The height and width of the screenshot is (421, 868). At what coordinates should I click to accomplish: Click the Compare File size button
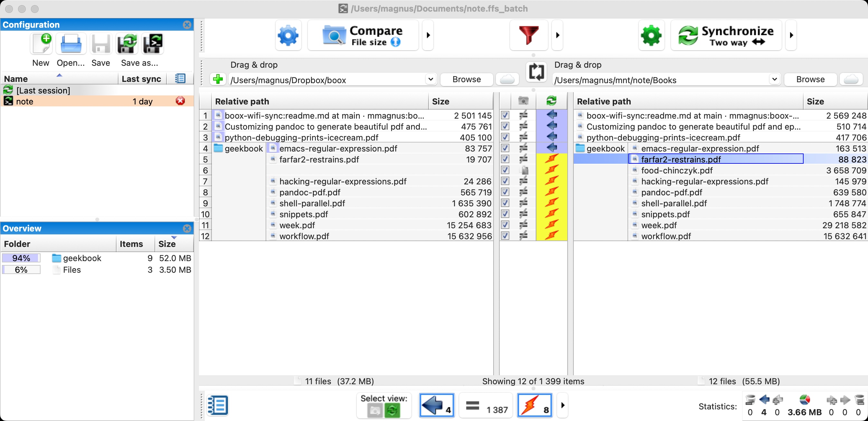tap(363, 35)
